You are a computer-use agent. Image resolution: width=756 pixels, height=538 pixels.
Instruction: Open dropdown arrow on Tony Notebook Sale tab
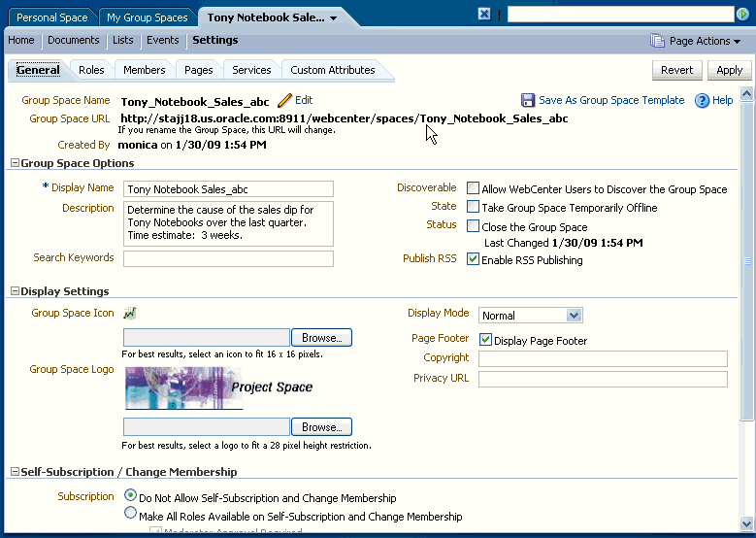click(x=333, y=18)
